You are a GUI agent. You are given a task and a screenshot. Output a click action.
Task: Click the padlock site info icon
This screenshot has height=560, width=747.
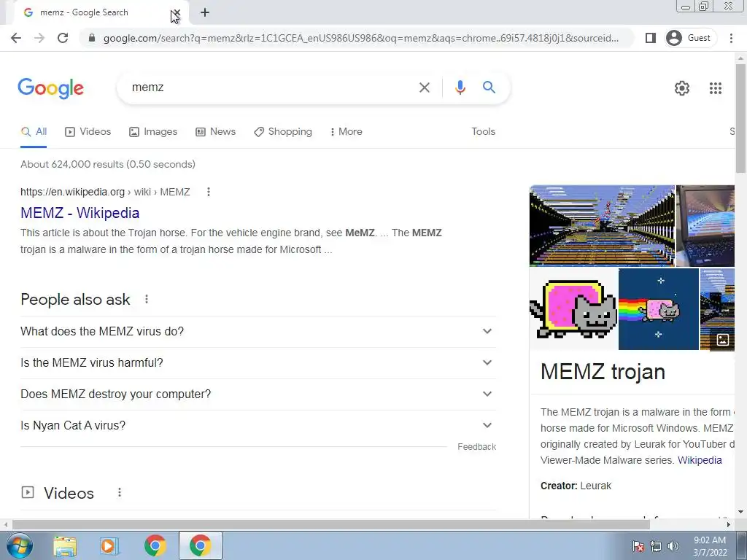[x=92, y=38]
